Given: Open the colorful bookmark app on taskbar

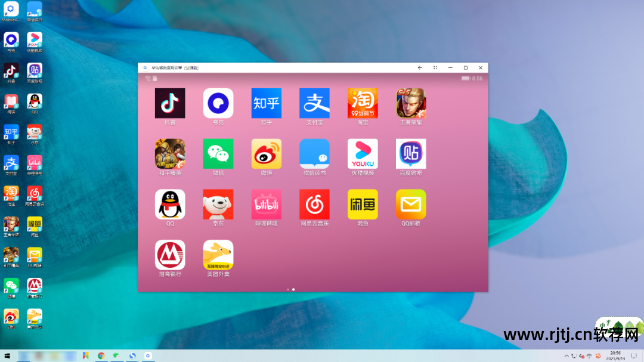Looking at the screenshot, I should [85, 356].
